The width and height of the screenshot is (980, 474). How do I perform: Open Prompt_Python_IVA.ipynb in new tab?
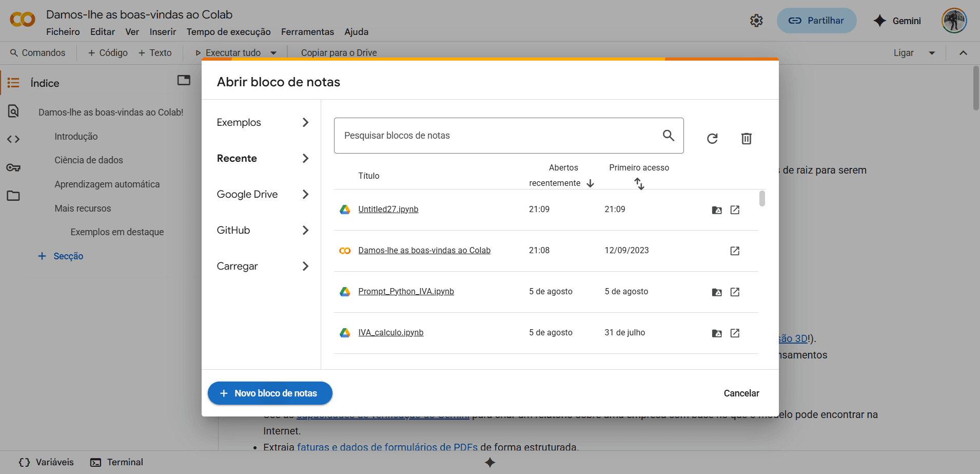click(735, 292)
